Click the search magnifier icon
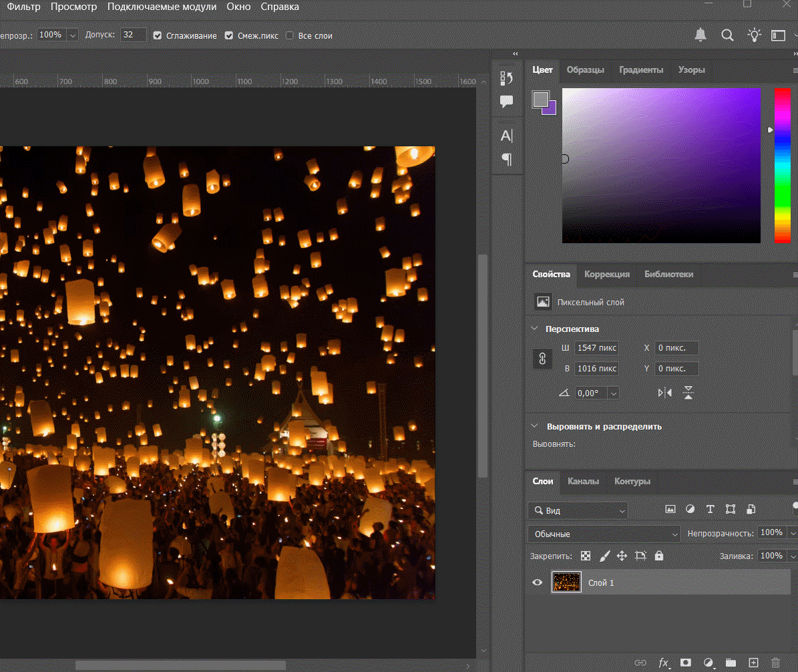 (727, 35)
